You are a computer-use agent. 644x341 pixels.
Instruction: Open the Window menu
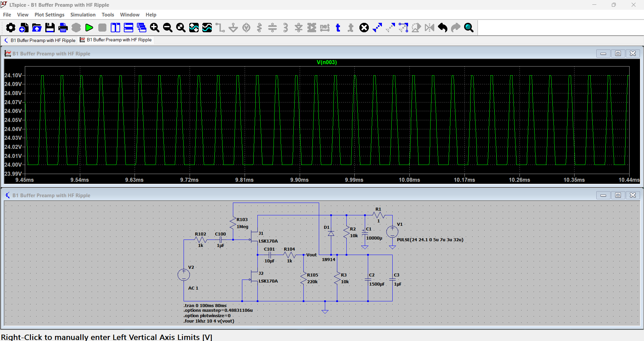click(x=130, y=15)
